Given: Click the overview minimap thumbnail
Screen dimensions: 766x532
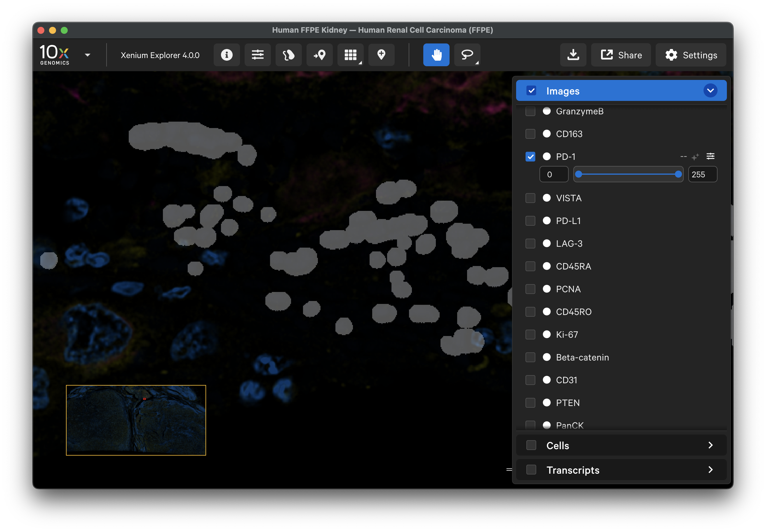Looking at the screenshot, I should (136, 420).
